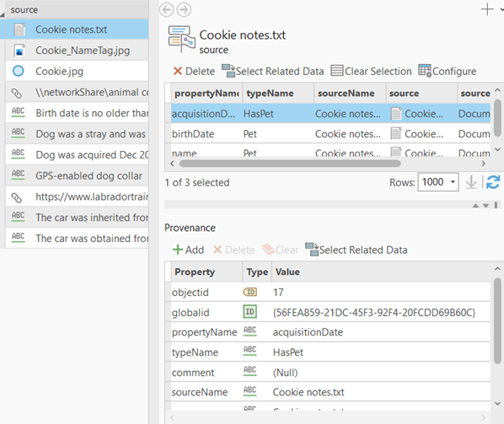Click the forward navigation arrow
This screenshot has height=424, width=504.
[184, 9]
